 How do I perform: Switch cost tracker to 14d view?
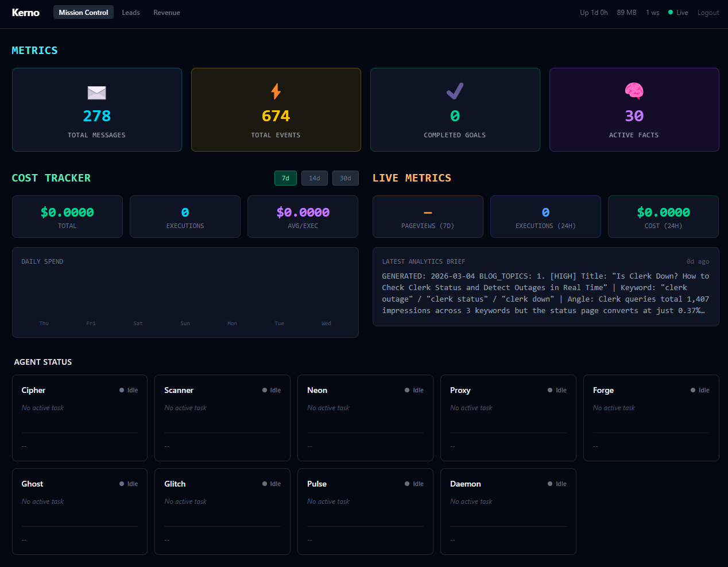[314, 178]
